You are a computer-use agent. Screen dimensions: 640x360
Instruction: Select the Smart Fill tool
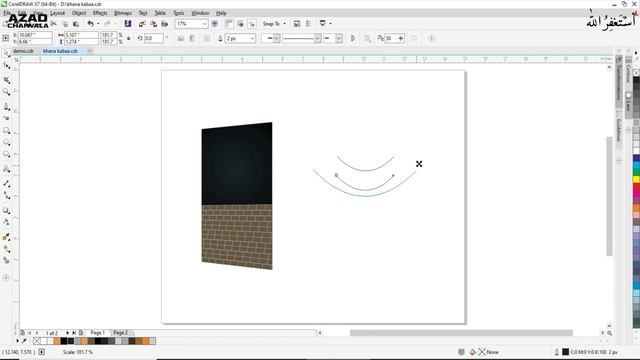click(6, 260)
